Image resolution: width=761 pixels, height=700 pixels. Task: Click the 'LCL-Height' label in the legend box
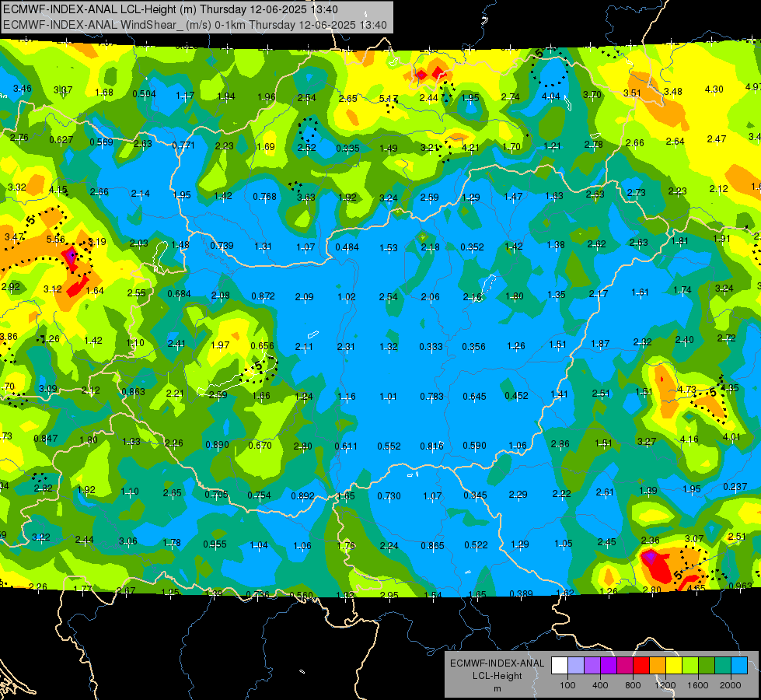(x=497, y=676)
